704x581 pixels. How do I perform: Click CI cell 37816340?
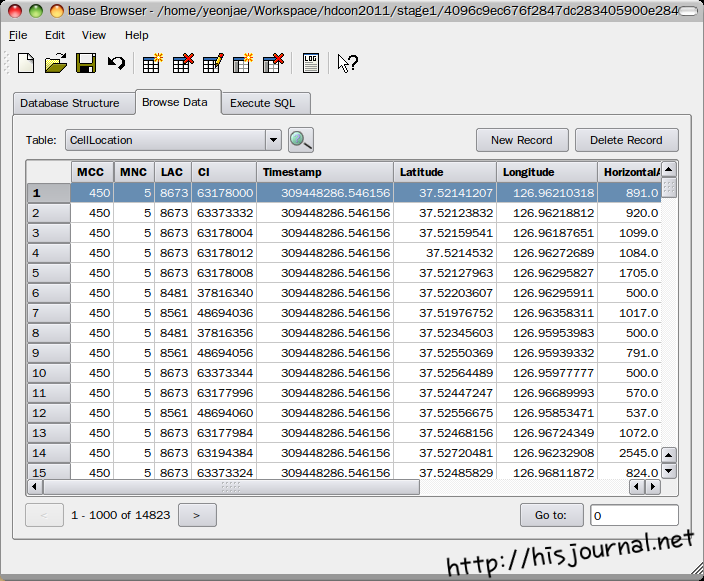point(224,293)
